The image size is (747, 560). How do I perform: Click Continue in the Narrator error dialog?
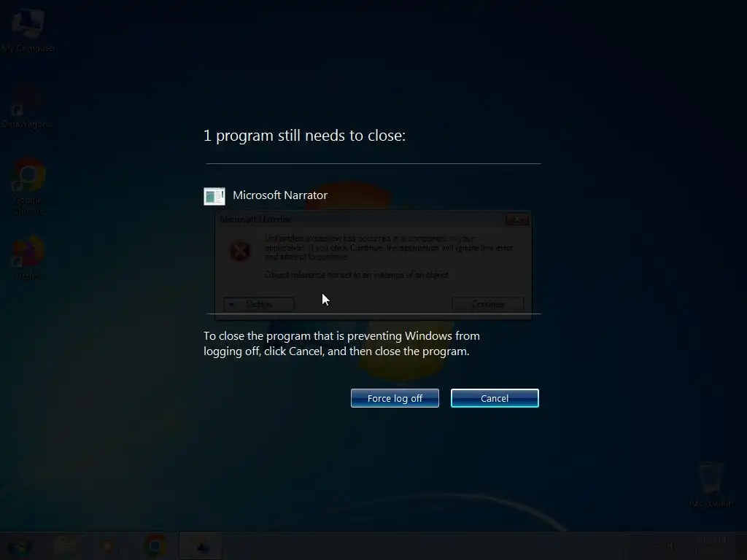click(x=488, y=304)
